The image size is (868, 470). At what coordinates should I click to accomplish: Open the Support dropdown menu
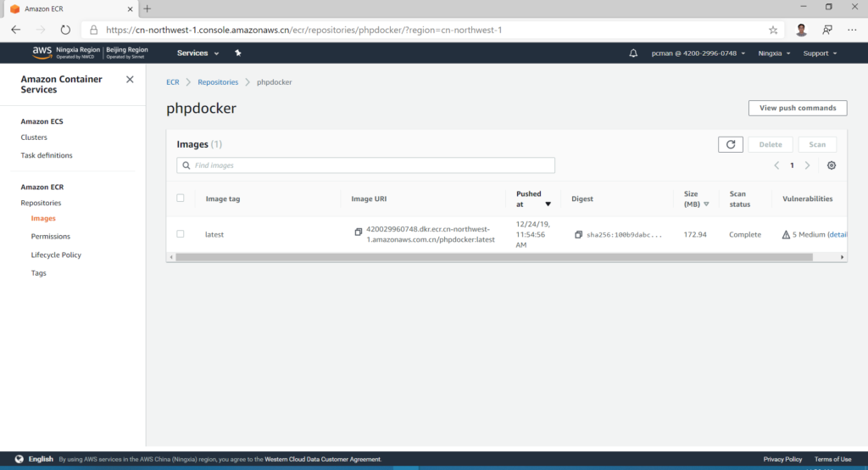pos(820,53)
